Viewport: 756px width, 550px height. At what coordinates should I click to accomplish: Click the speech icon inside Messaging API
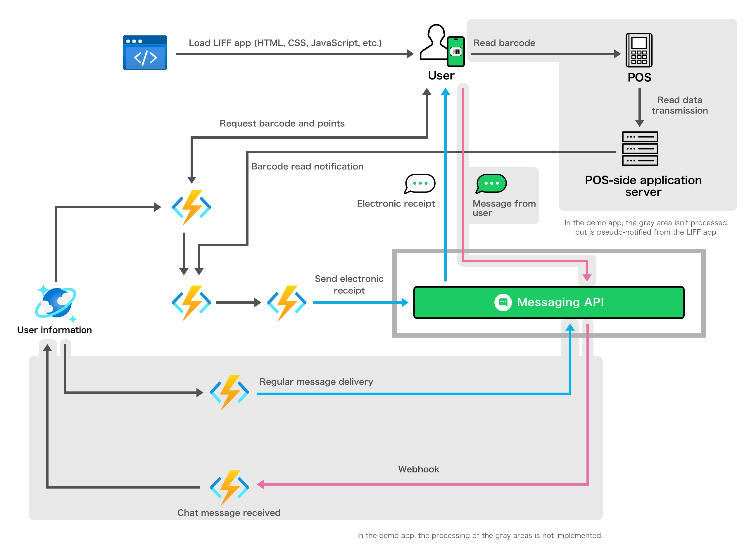click(x=503, y=302)
